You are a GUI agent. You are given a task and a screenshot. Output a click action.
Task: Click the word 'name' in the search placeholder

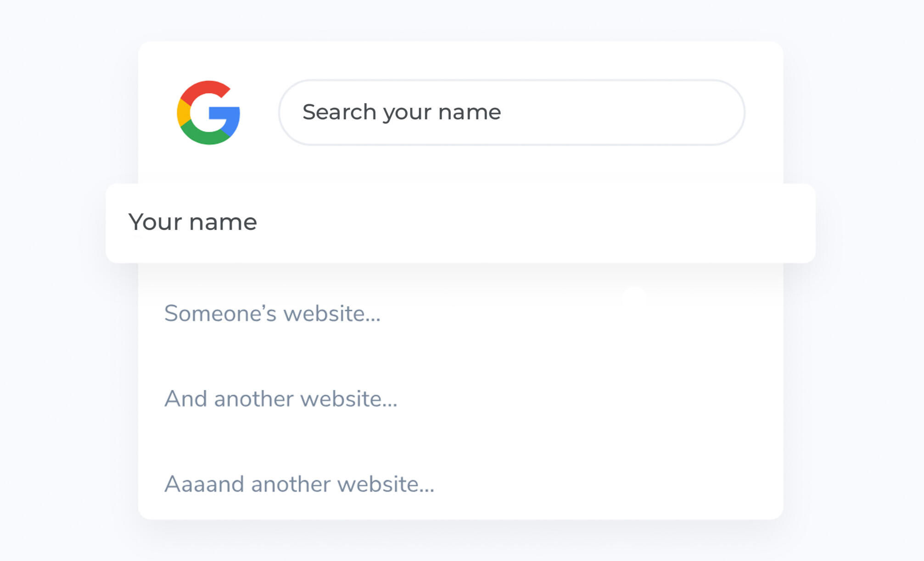[x=470, y=112]
